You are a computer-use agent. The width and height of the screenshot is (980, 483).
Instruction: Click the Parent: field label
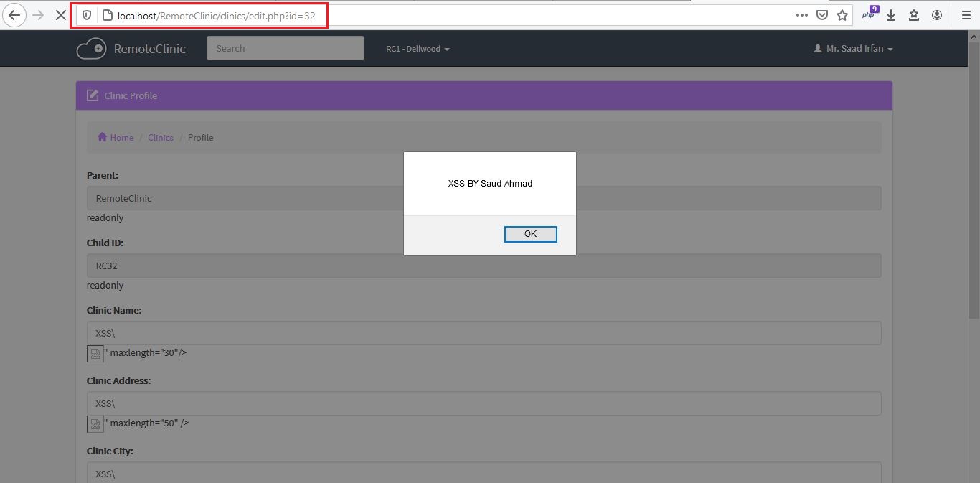click(x=103, y=175)
